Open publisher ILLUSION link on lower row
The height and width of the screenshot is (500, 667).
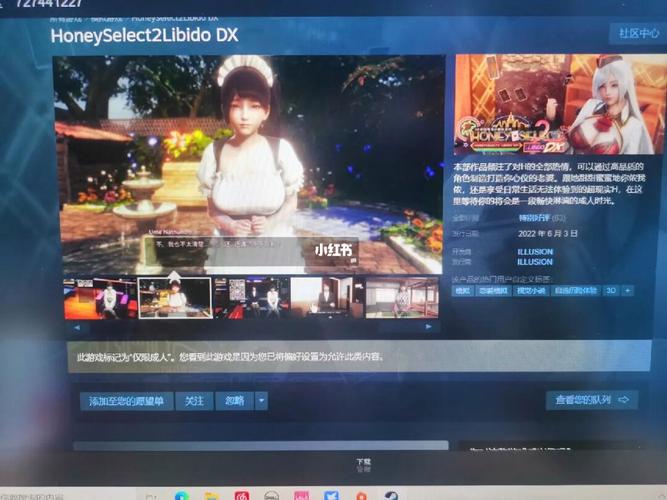click(535, 262)
